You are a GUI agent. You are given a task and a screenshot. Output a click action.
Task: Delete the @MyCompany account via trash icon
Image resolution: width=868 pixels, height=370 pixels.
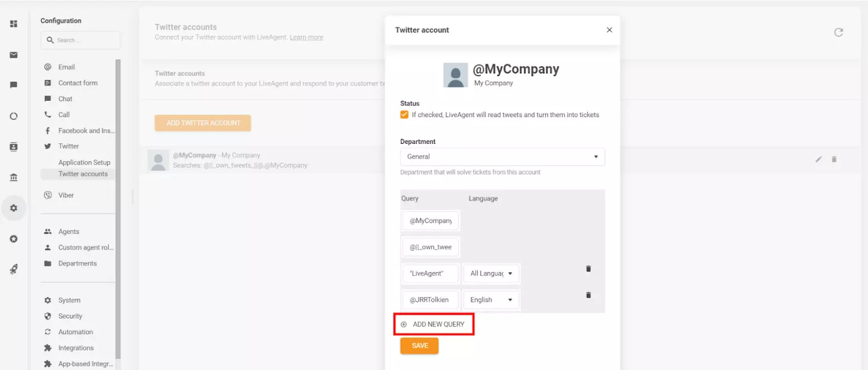834,159
